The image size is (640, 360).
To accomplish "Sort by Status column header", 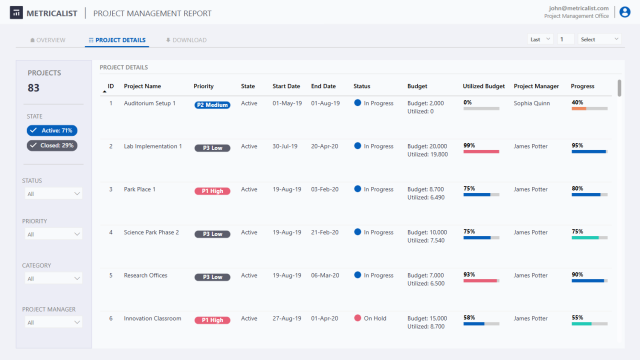I will coord(362,86).
